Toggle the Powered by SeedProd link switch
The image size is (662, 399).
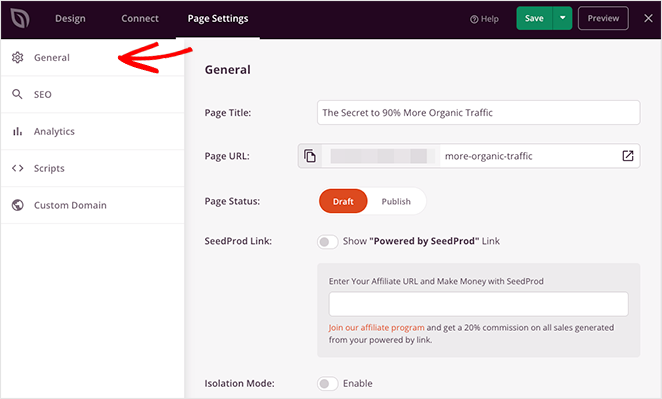click(328, 242)
